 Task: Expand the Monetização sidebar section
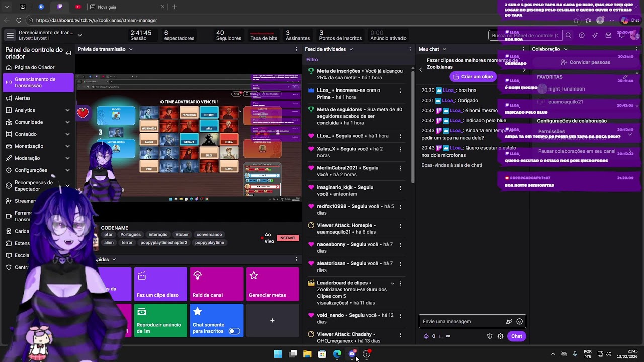tap(67, 146)
